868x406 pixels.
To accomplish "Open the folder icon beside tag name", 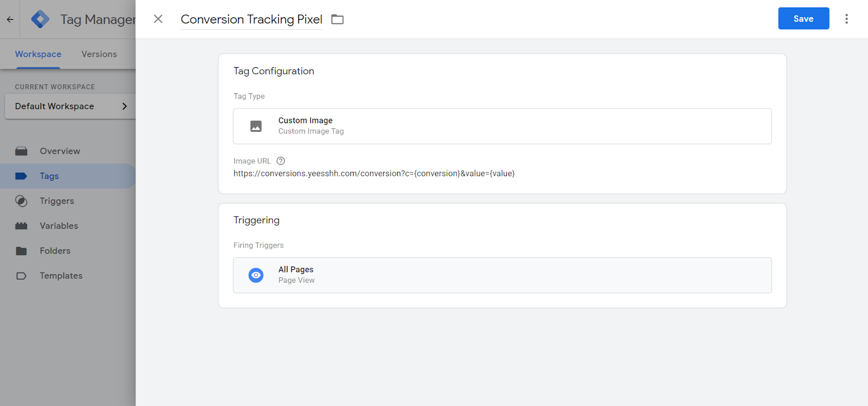I will pos(337,20).
